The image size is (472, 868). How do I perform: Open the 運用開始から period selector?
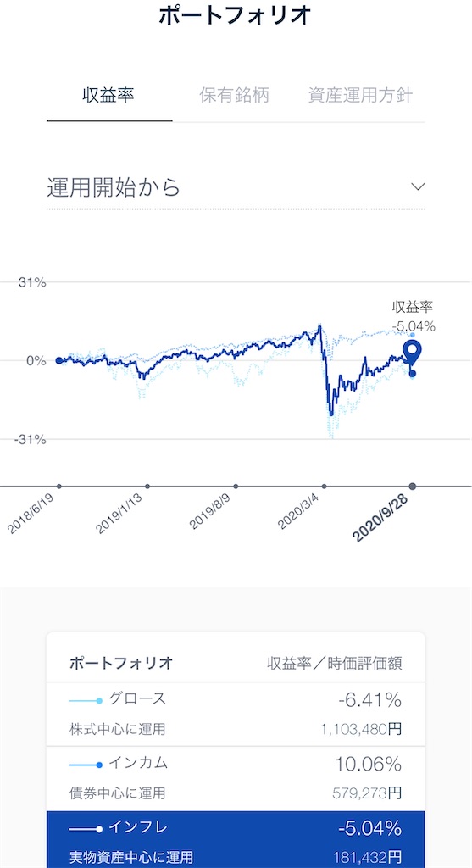tap(236, 187)
